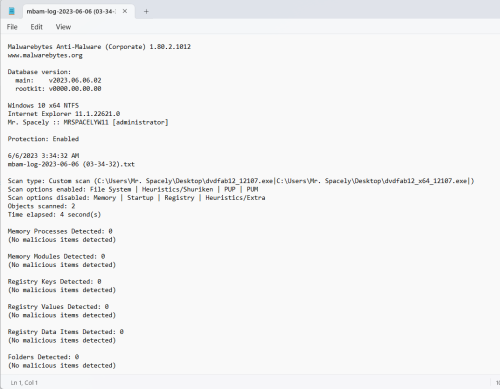The image size is (500, 389).
Task: Add a new tab with plus button
Action: click(146, 12)
